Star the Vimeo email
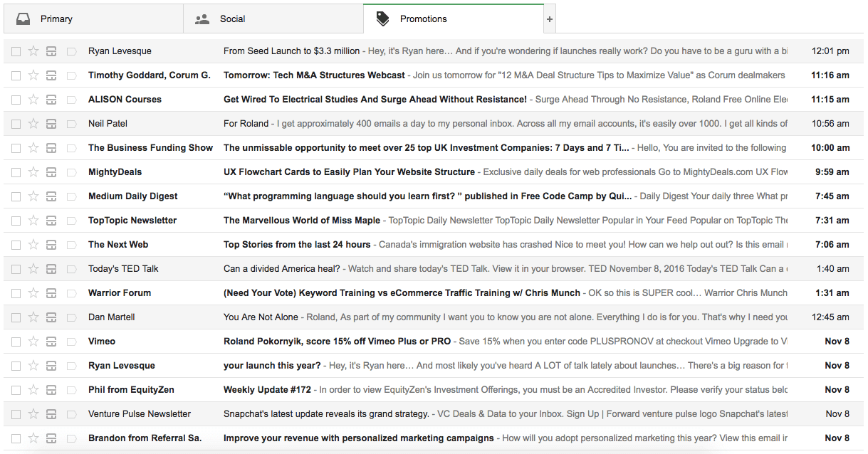Screen dimensions: 868x454 33,342
